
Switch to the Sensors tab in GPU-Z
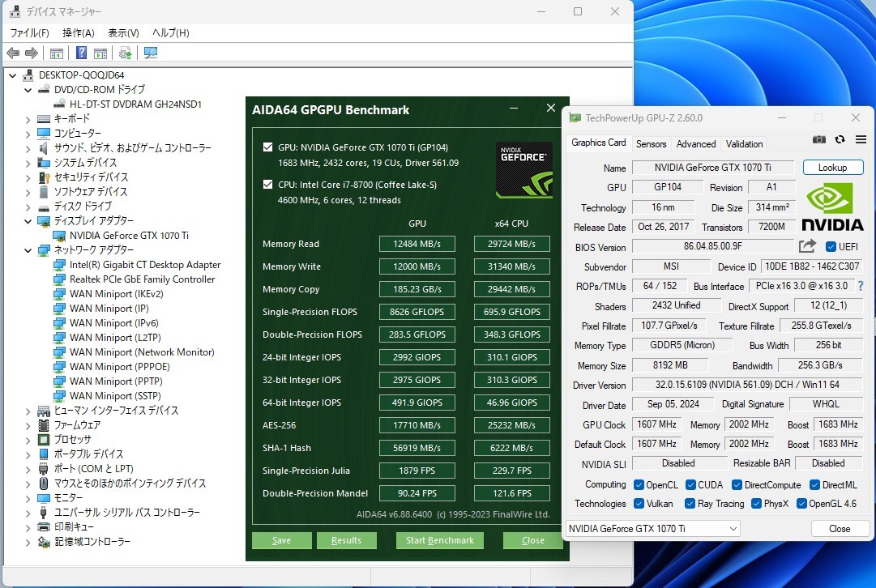(x=652, y=144)
